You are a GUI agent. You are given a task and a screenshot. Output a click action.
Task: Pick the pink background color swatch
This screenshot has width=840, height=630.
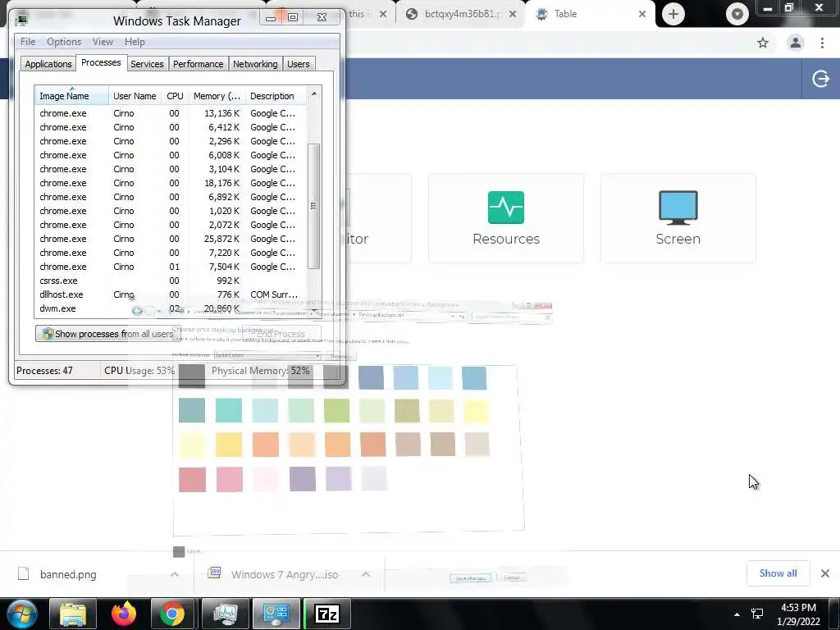pyautogui.click(x=230, y=479)
